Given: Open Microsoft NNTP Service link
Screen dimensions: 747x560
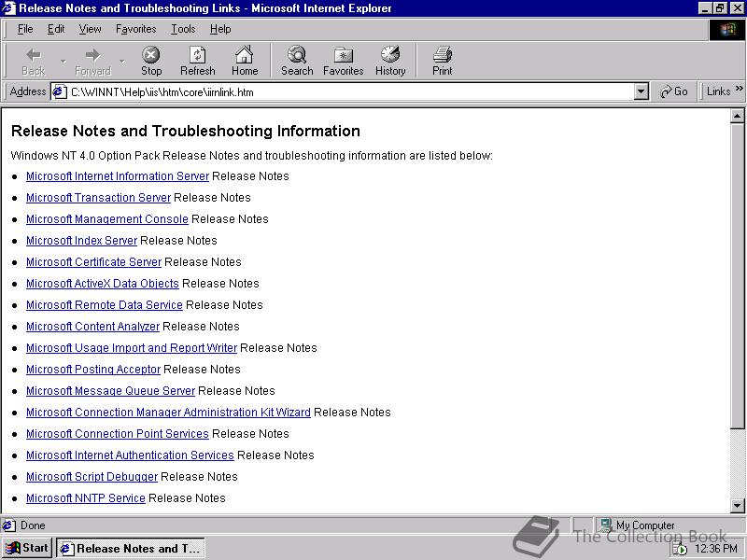Looking at the screenshot, I should click(x=86, y=497).
